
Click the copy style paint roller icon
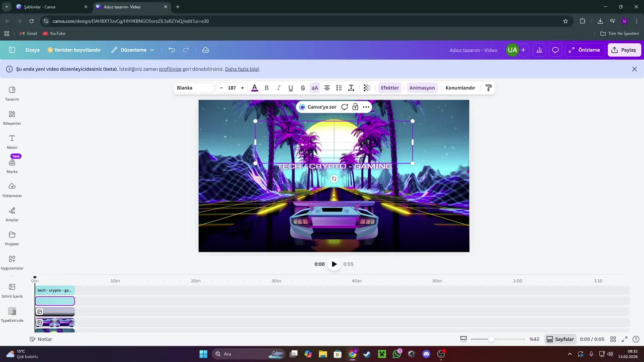point(488,88)
